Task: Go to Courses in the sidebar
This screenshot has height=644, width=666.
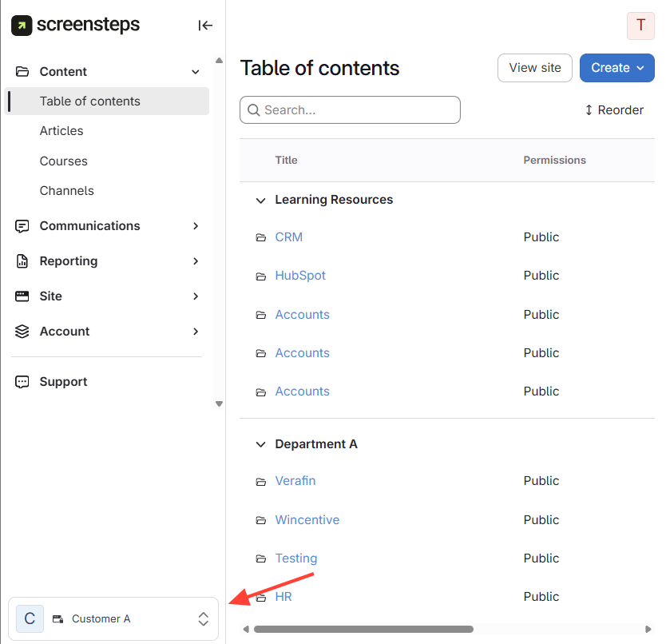Action: [x=64, y=161]
